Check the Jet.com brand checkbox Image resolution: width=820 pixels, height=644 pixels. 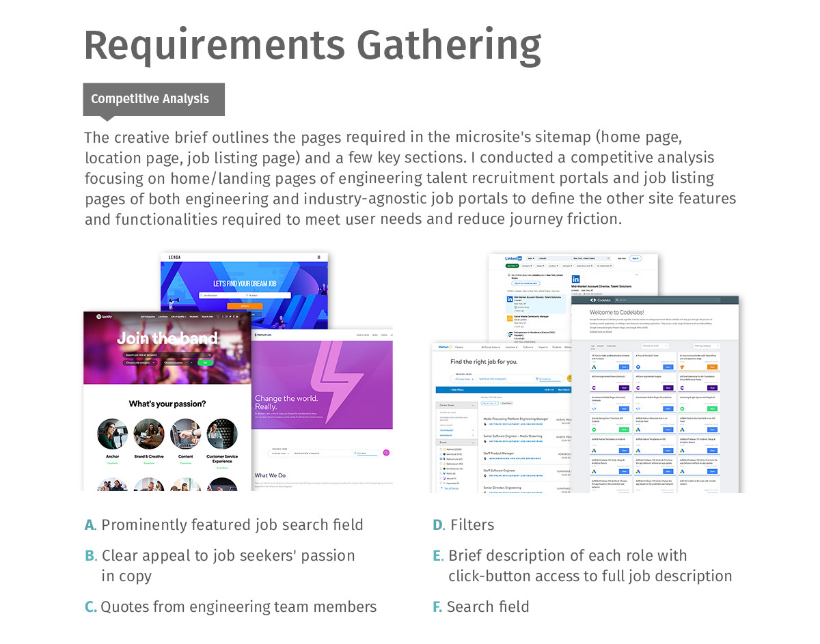[441, 478]
